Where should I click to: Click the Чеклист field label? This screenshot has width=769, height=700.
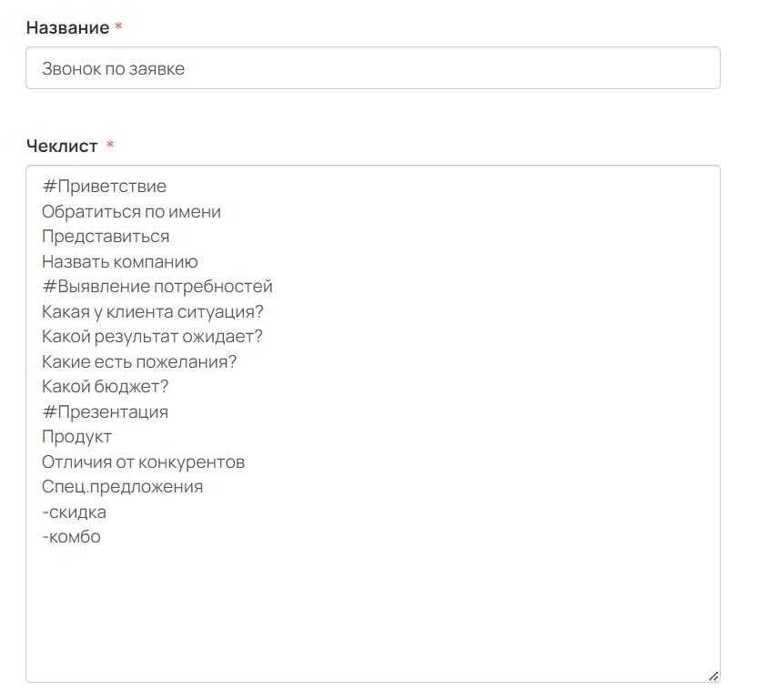62,146
